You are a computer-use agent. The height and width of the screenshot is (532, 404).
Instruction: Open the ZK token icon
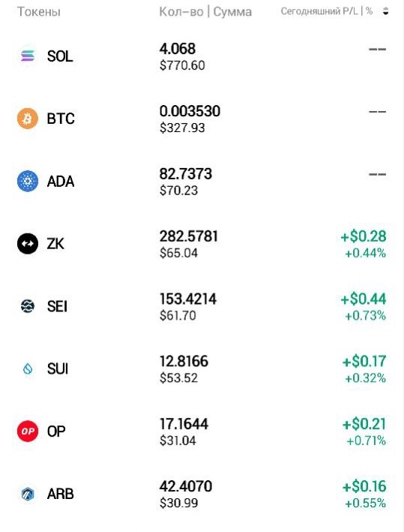click(28, 244)
